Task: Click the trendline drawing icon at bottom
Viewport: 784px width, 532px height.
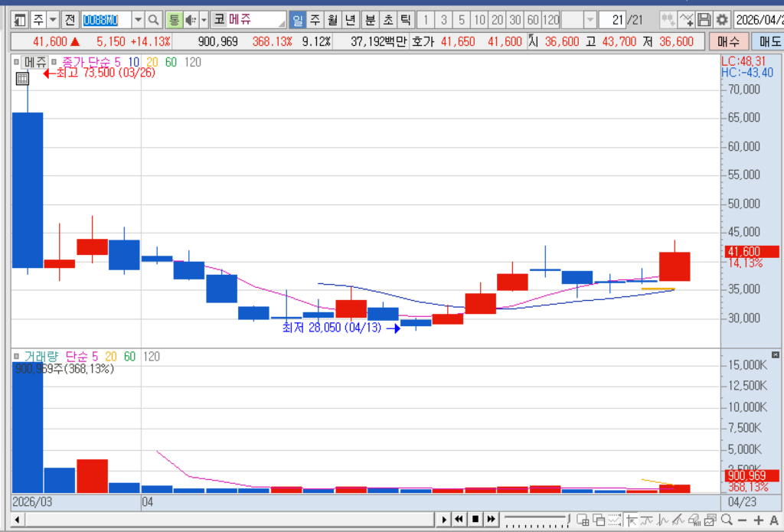Action: pyautogui.click(x=678, y=520)
